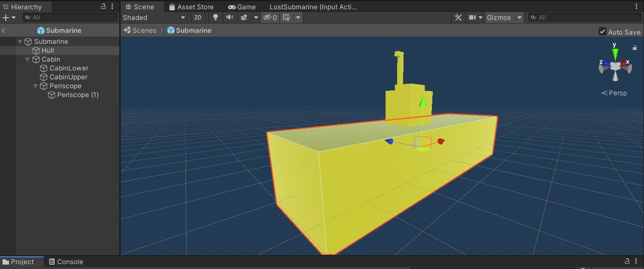
Task: Click the plus Create button in Hierarchy
Action: pos(5,17)
